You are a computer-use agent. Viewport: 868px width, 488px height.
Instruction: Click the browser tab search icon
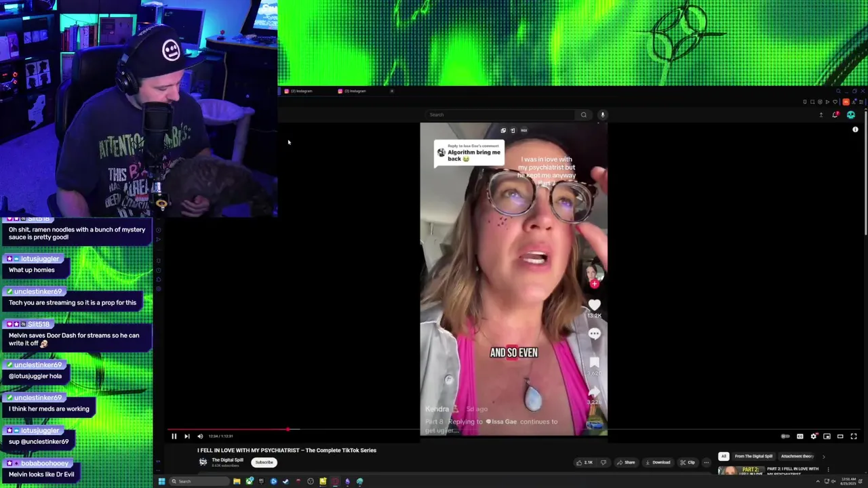(838, 91)
